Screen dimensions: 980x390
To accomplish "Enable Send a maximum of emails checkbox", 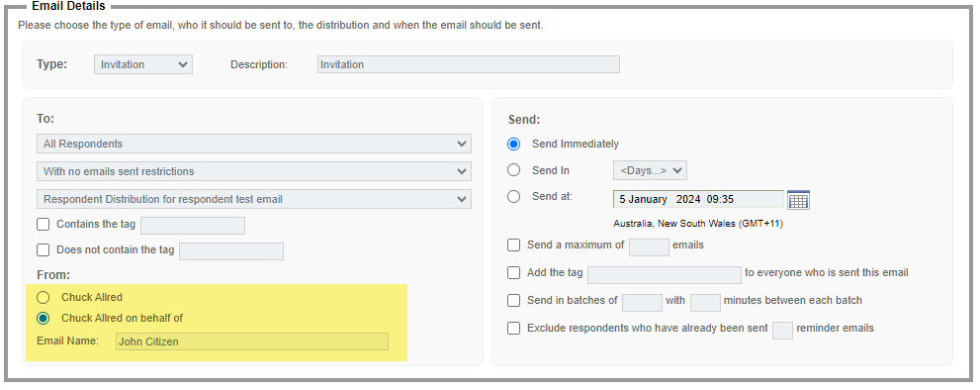I will (x=514, y=245).
